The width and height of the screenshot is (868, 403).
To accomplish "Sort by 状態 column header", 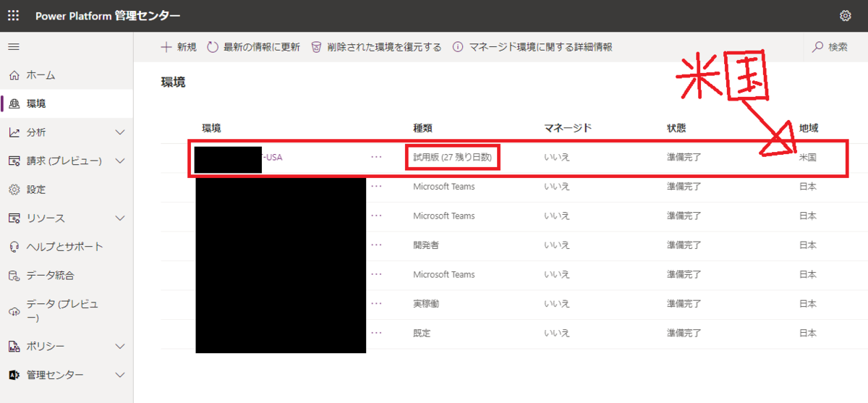I will tap(676, 128).
